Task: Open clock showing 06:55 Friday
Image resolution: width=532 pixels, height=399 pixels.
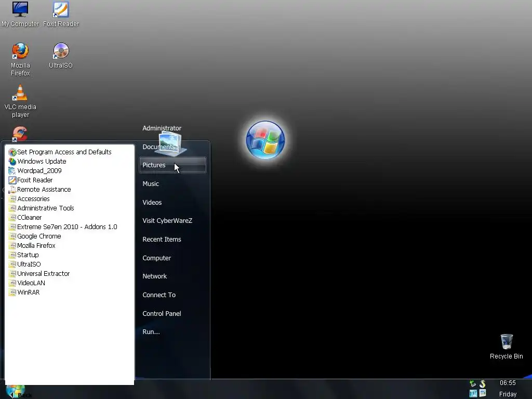Action: pyautogui.click(x=508, y=389)
